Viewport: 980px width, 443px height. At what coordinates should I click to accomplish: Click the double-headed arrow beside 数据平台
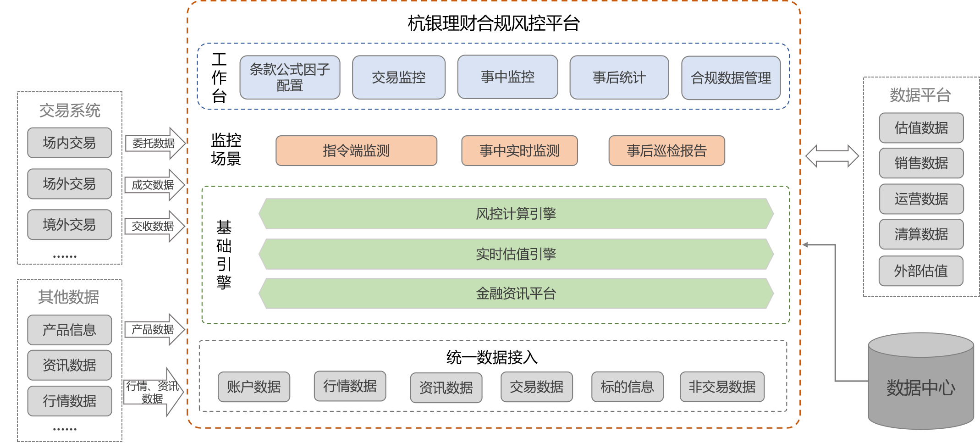point(832,156)
